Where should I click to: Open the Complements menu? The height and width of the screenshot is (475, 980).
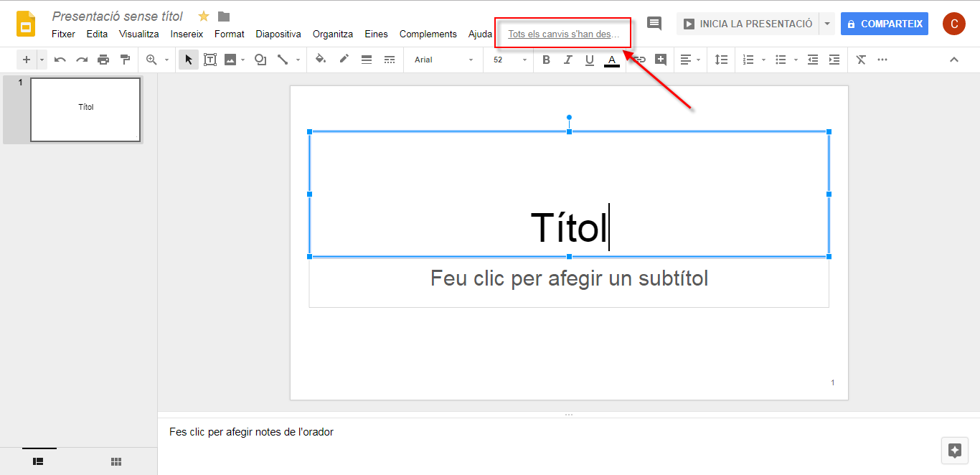(428, 34)
